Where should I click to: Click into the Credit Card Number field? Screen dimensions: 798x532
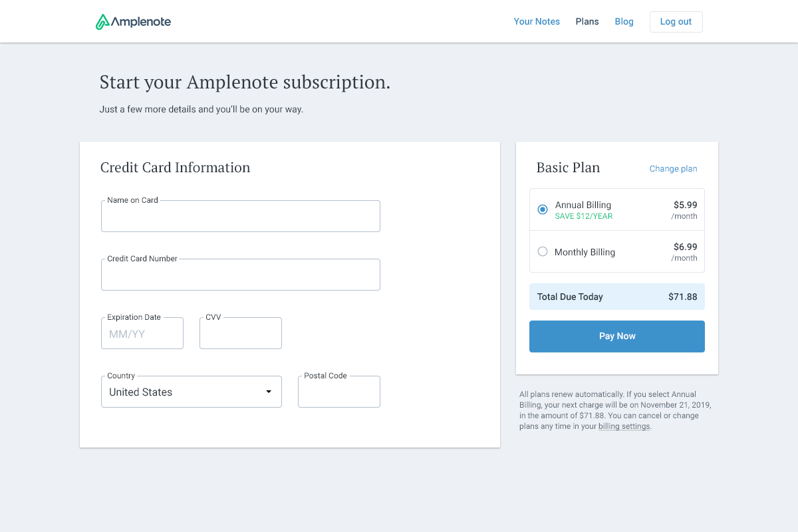240,275
